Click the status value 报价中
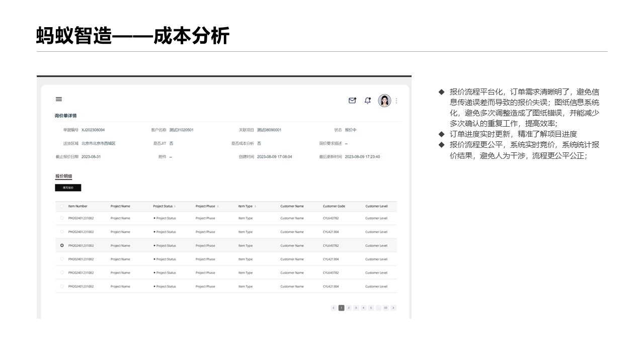Screen dimensions: 644x362 pos(351,130)
